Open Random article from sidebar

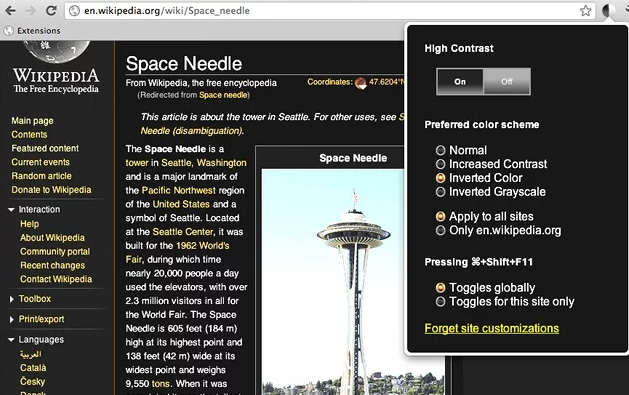[x=41, y=176]
